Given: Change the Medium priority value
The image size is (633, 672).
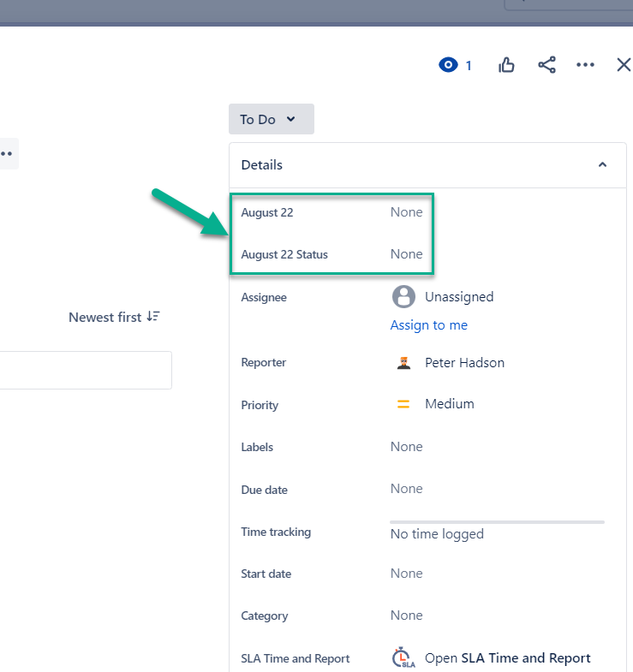Looking at the screenshot, I should (x=450, y=404).
